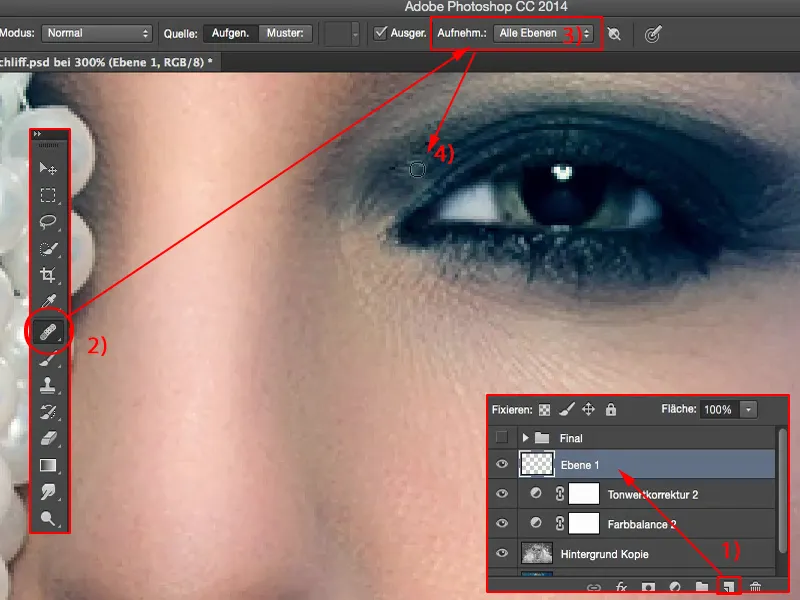
Task: Select the Final group name
Action: click(x=571, y=438)
